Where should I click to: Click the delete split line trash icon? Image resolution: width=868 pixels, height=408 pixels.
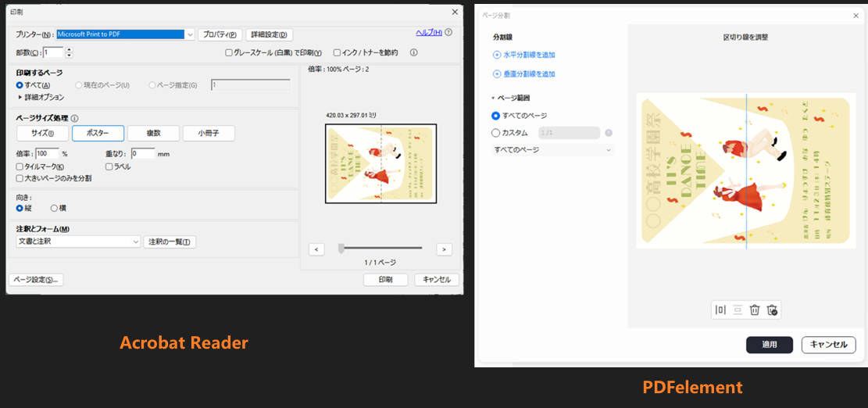[x=755, y=310]
